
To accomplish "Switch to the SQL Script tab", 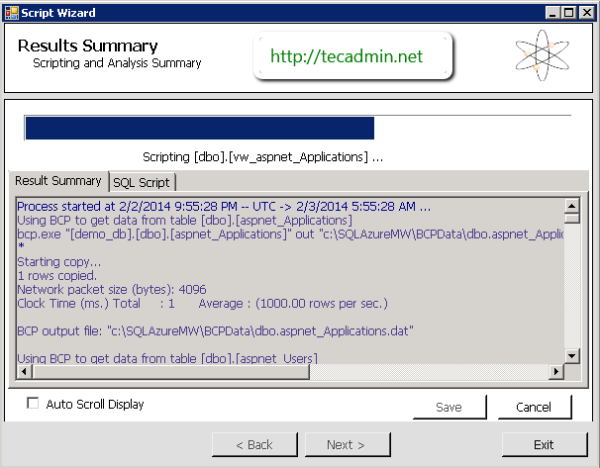I will 142,182.
